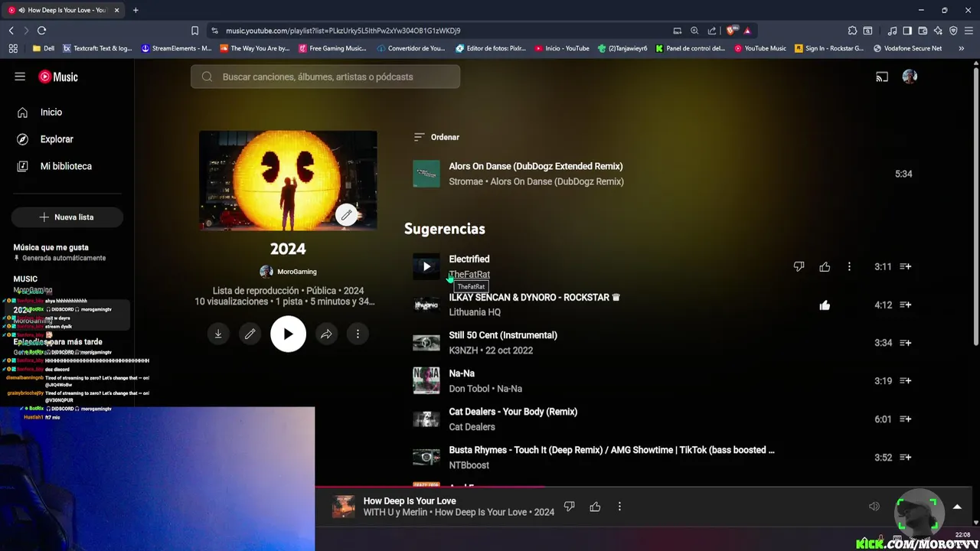Edit the playlist cover with pencil overlay
980x551 pixels.
pos(347,215)
